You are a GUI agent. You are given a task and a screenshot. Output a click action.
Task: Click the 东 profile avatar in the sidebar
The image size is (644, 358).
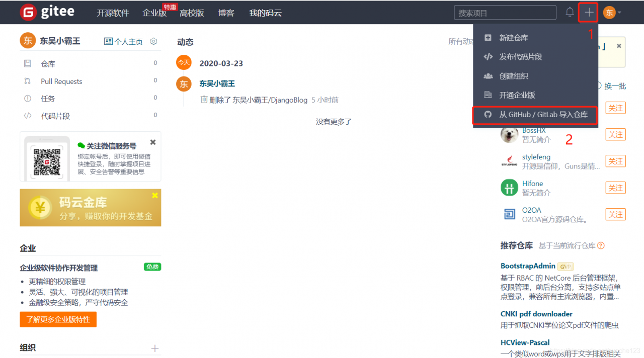[x=28, y=41]
